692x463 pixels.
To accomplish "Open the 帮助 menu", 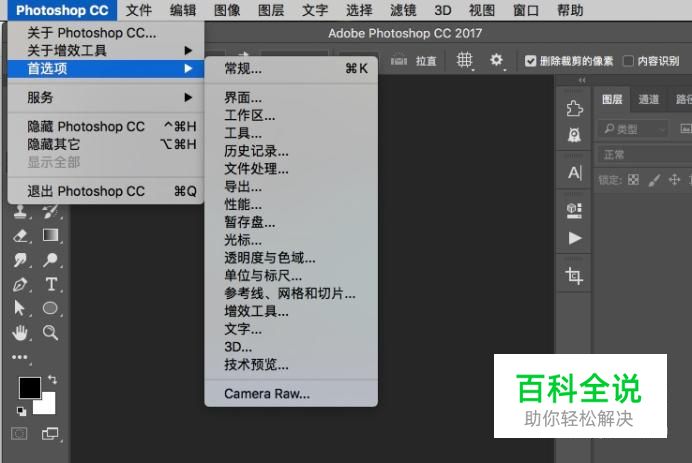I will click(570, 10).
